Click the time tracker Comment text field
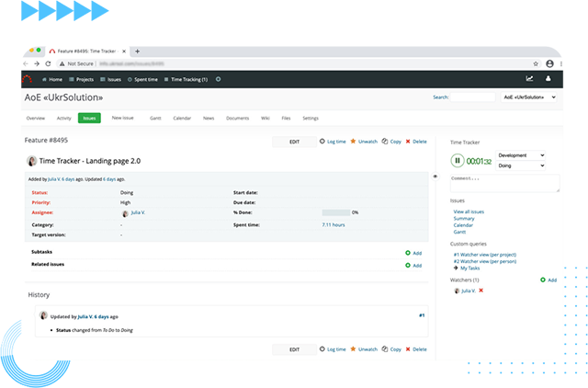 (504, 183)
